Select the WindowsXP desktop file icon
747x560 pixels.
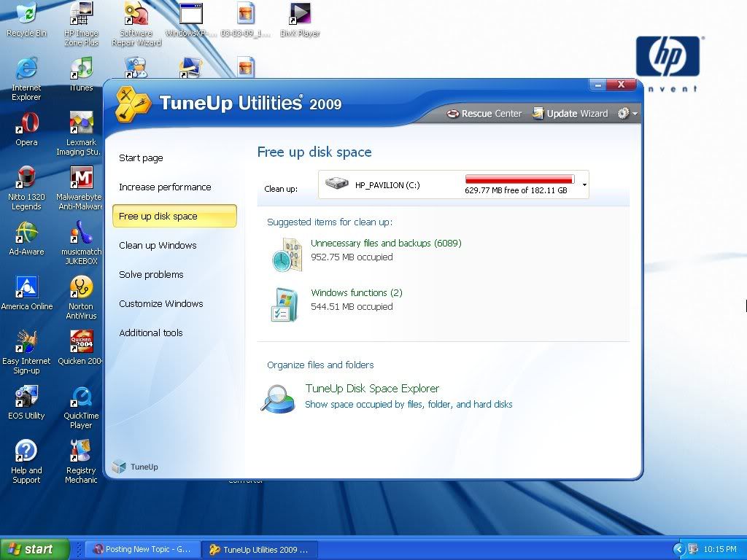pyautogui.click(x=190, y=19)
